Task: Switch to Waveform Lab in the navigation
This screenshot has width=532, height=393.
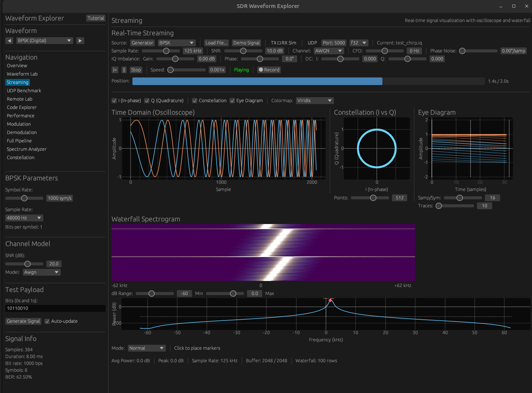Action: click(22, 74)
